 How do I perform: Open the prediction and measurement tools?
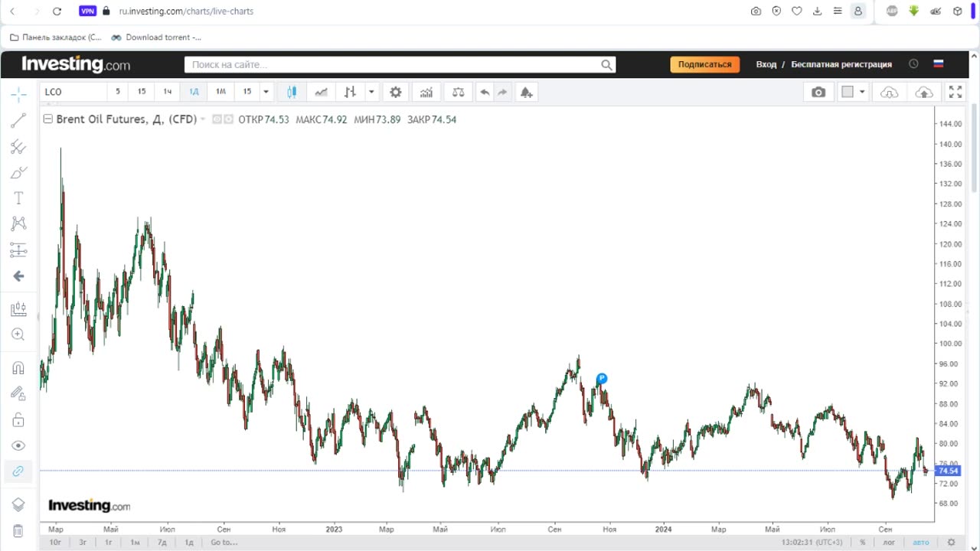tap(18, 249)
